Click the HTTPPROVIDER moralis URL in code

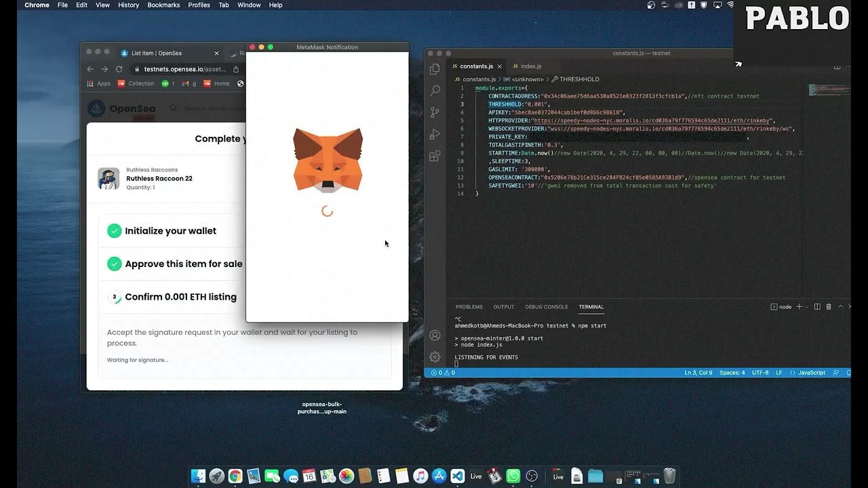(652, 121)
